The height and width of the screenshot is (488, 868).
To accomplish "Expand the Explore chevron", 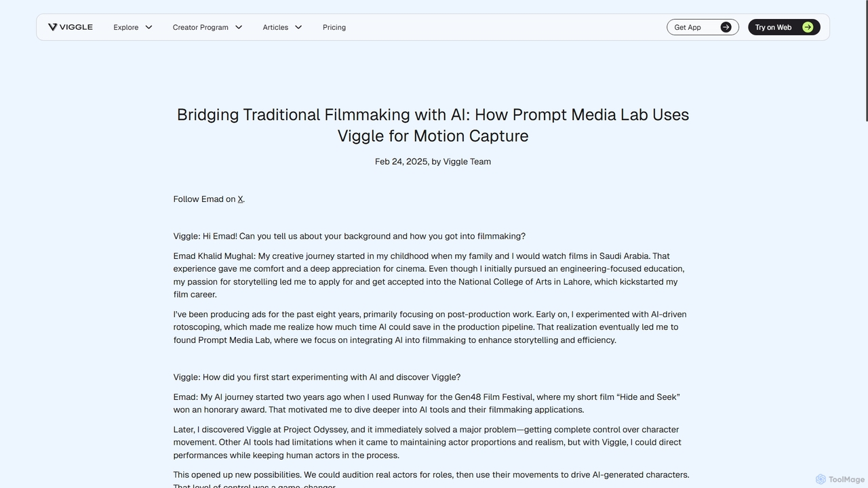I will click(149, 27).
